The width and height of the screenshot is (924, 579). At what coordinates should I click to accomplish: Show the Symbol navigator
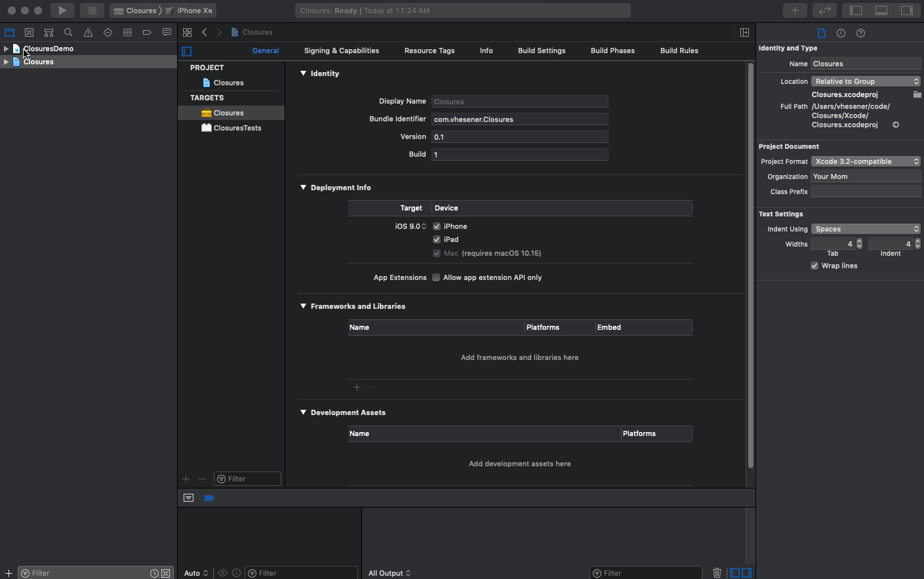click(x=49, y=32)
